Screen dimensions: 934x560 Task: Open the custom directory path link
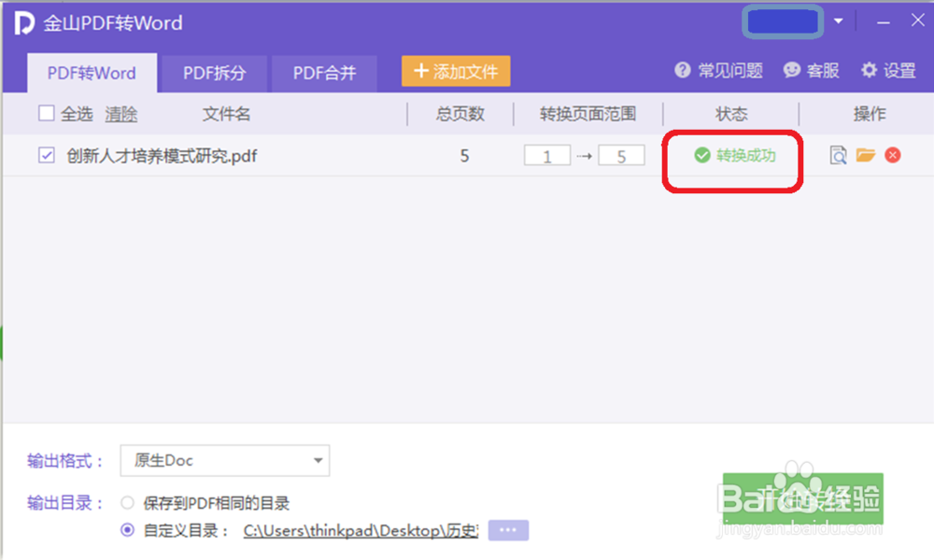tap(361, 530)
